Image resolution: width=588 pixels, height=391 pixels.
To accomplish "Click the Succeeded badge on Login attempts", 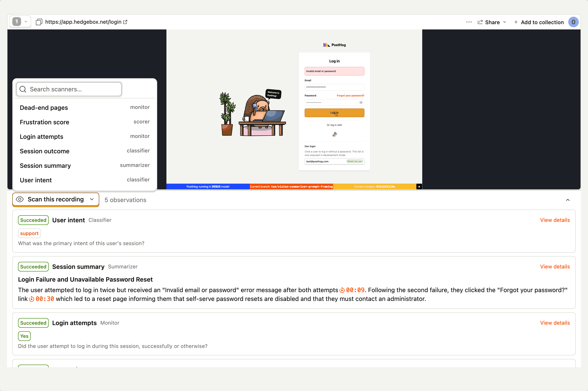I will pyautogui.click(x=33, y=323).
